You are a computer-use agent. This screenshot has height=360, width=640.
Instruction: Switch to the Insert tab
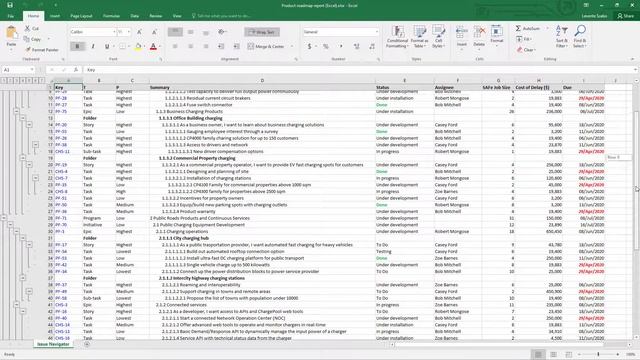click(x=55, y=16)
